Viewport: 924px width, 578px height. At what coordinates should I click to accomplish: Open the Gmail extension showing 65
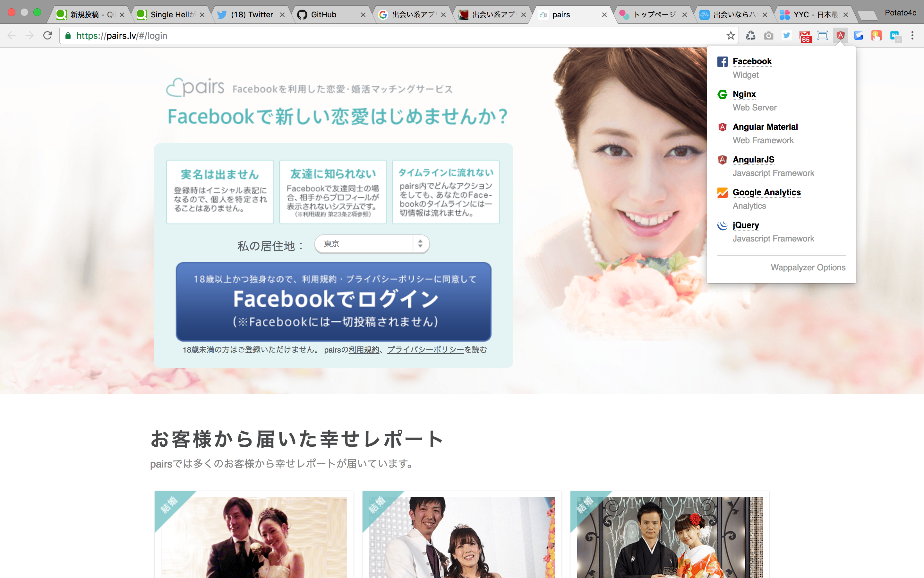[805, 36]
